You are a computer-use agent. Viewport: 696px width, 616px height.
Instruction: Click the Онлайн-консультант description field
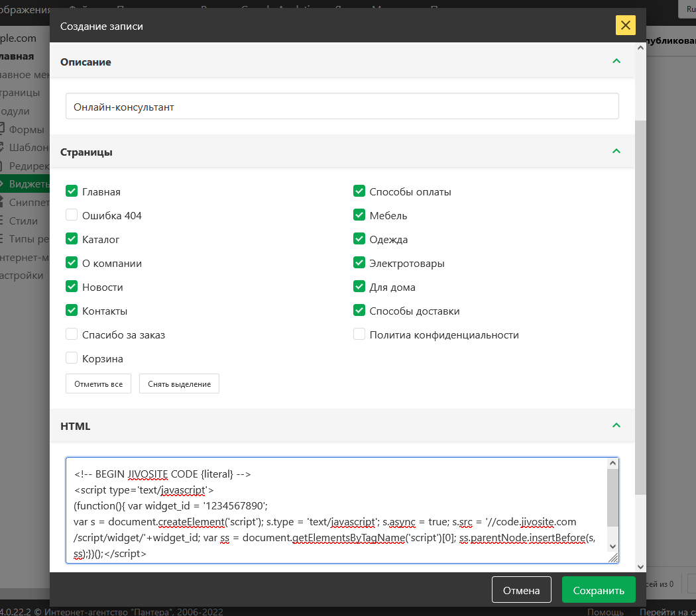(341, 106)
